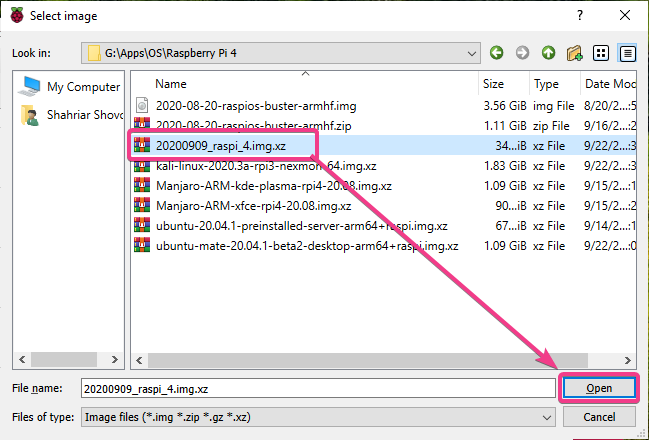Click file list scroll right arrow
The width and height of the screenshot is (649, 440).
(x=628, y=360)
